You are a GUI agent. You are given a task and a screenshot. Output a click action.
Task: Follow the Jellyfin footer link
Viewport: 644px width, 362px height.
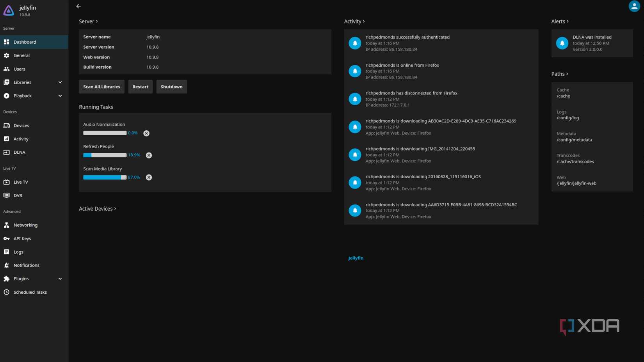click(x=356, y=258)
